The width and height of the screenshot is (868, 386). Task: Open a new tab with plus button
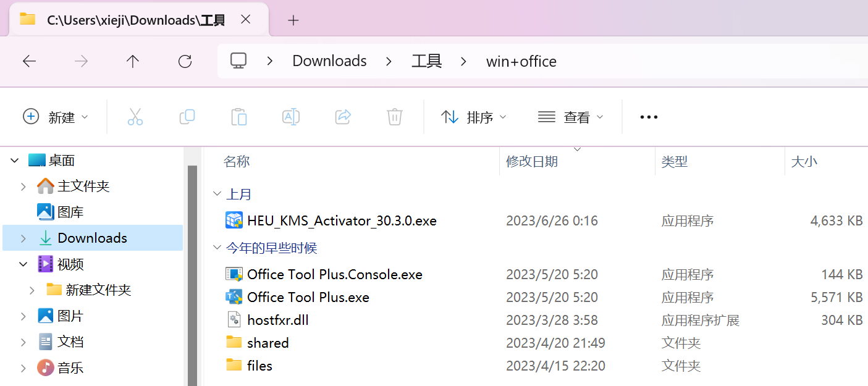tap(293, 20)
